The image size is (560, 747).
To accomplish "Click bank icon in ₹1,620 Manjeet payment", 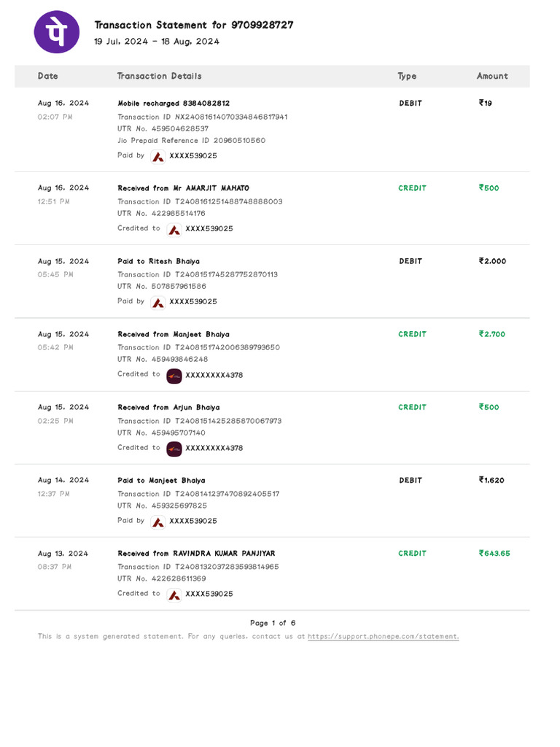I will tap(157, 522).
